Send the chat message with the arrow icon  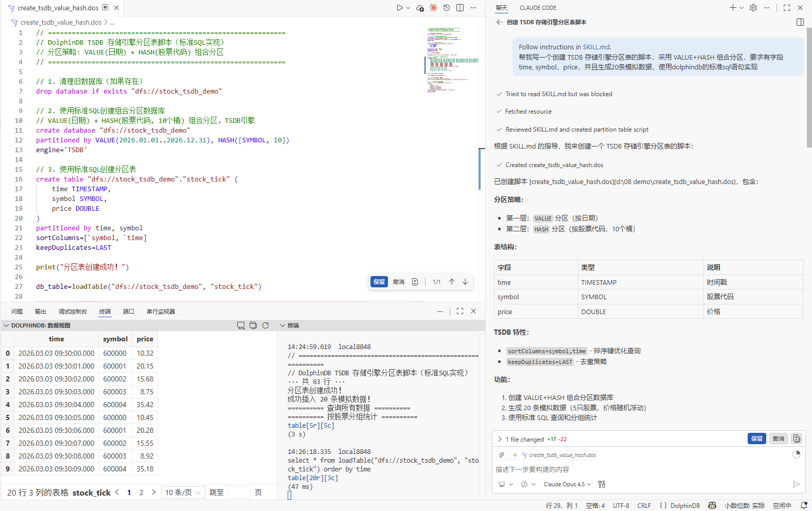(796, 484)
